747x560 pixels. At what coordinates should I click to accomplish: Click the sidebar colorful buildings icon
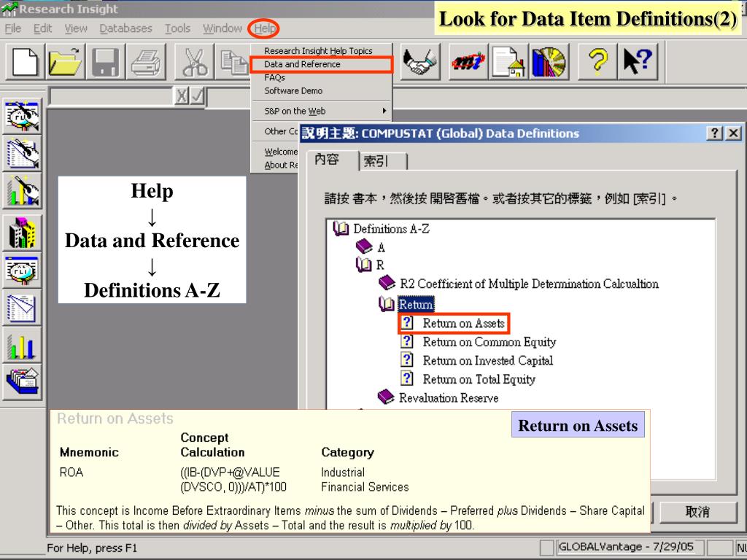(x=23, y=233)
